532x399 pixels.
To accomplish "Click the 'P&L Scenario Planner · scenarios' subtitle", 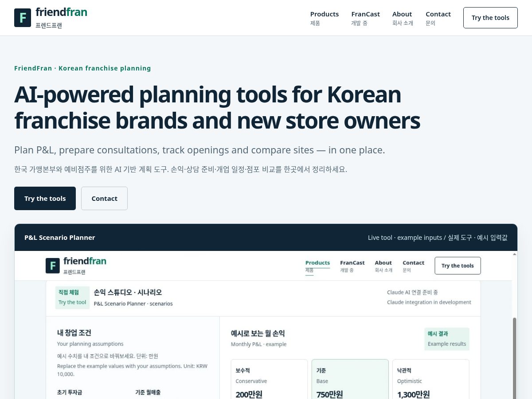I will 133,304.
